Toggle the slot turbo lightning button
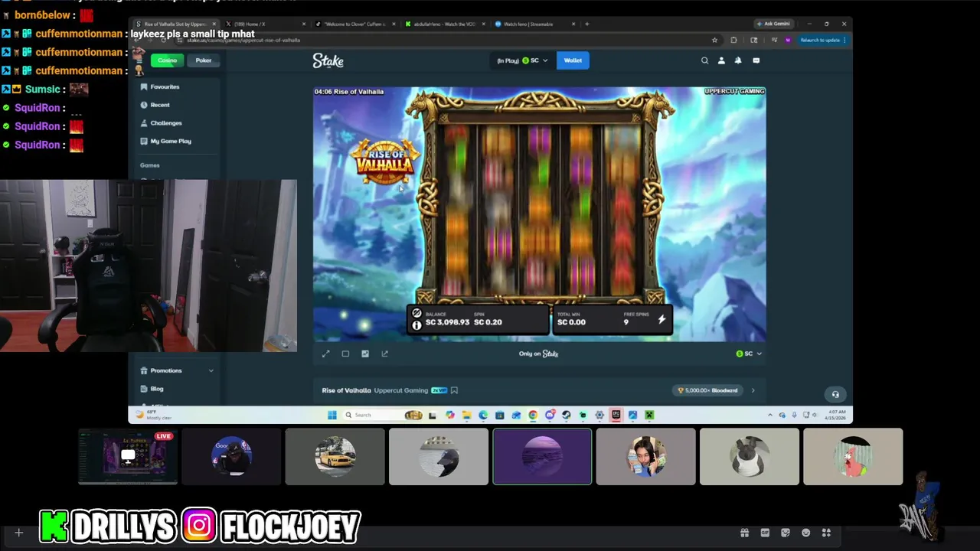Image resolution: width=980 pixels, height=551 pixels. 661,319
